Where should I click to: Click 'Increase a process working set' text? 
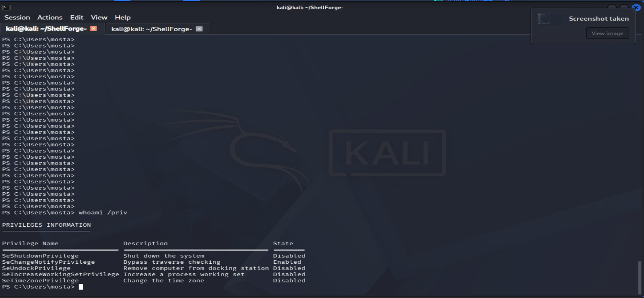[x=184, y=274]
